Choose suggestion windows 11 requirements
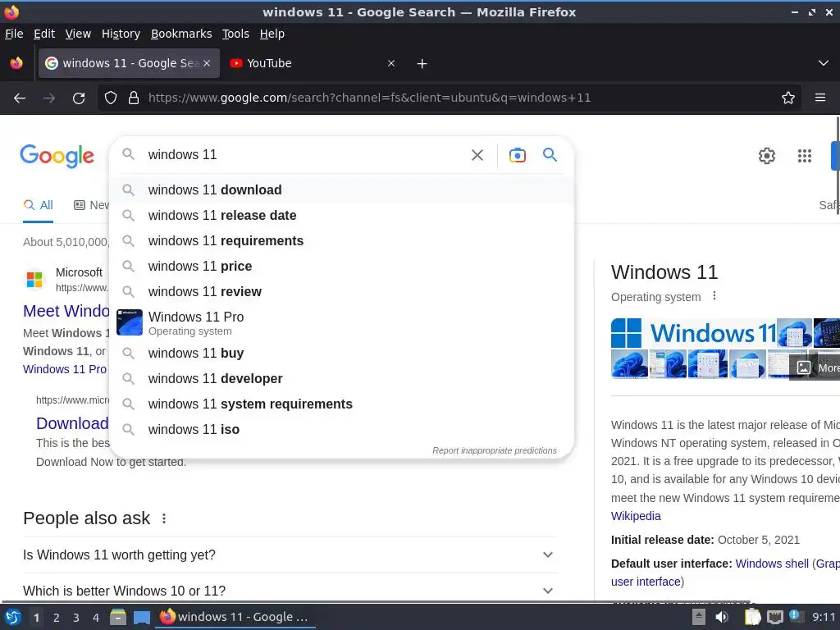The width and height of the screenshot is (840, 630). pyautogui.click(x=341, y=241)
